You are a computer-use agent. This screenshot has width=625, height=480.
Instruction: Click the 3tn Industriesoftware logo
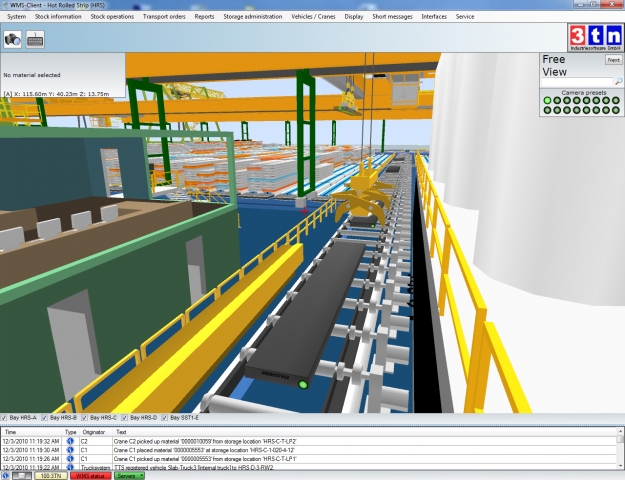pos(595,38)
